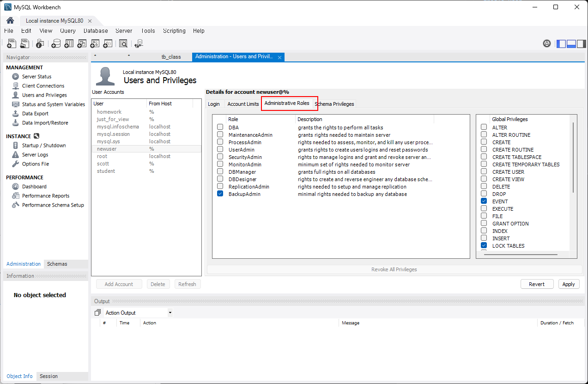Click the Apply button
This screenshot has width=588, height=384.
pos(569,284)
